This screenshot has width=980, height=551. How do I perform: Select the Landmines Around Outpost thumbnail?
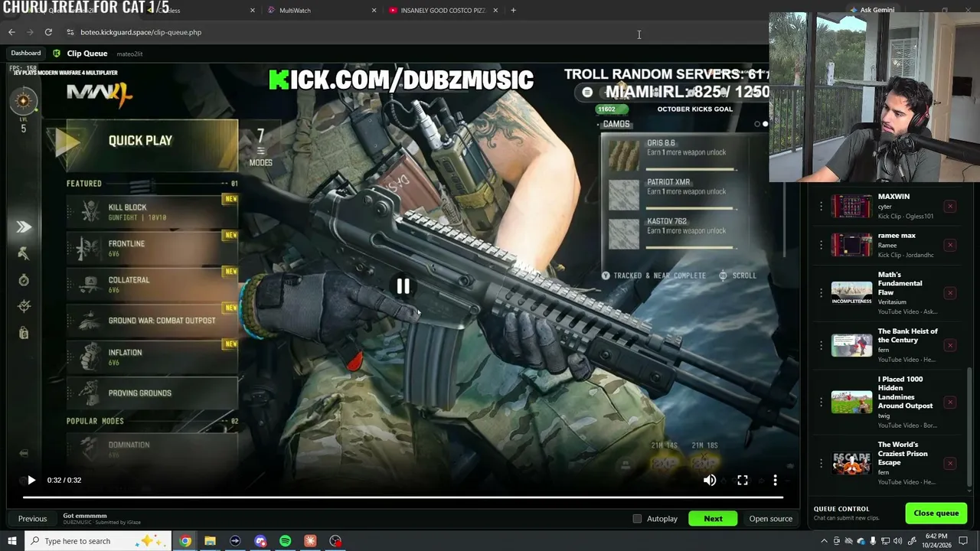point(851,403)
